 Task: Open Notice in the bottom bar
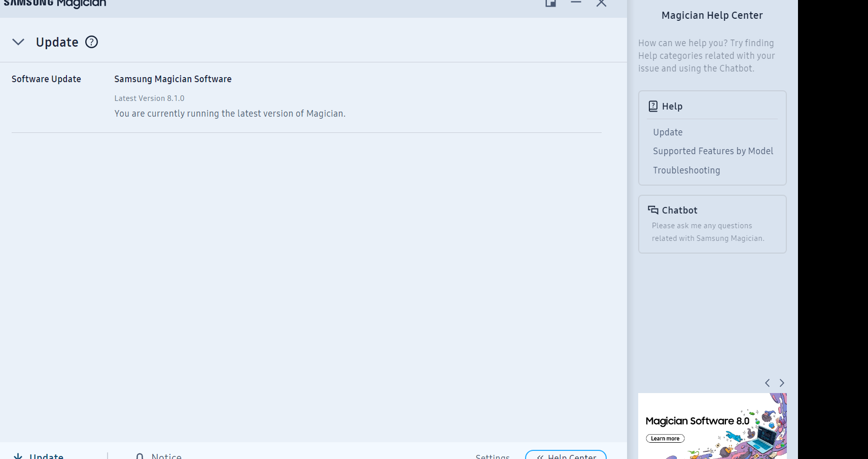point(166,456)
